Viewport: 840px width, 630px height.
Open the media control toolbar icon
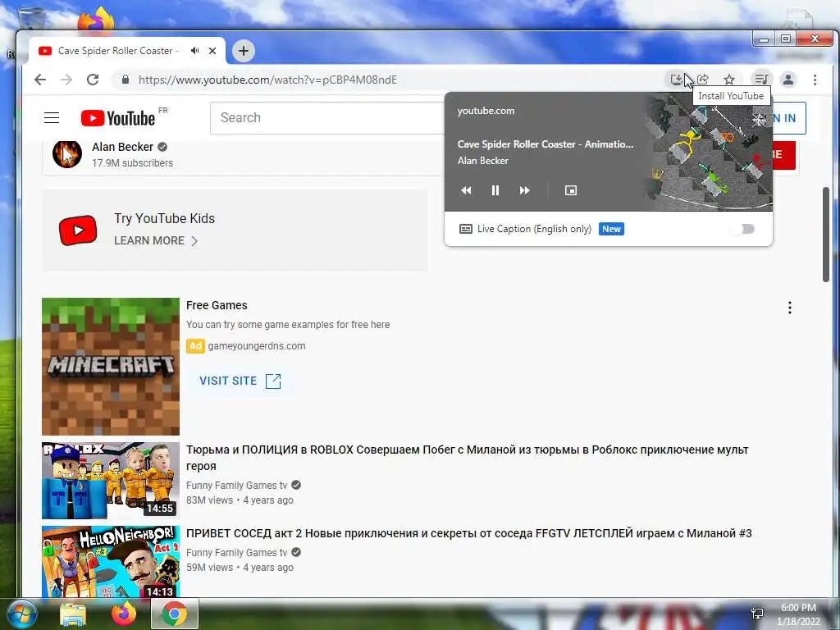pyautogui.click(x=760, y=80)
